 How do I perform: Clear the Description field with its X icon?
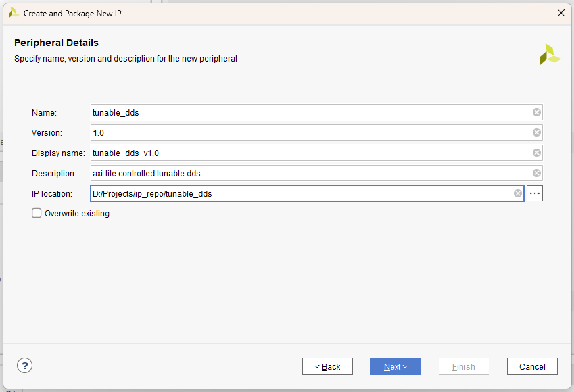pos(537,173)
